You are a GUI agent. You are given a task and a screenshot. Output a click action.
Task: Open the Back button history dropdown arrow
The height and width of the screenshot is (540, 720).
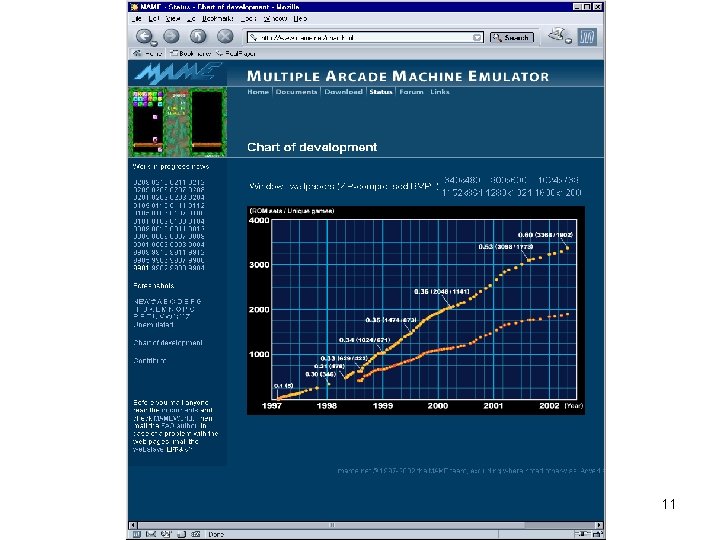click(155, 44)
